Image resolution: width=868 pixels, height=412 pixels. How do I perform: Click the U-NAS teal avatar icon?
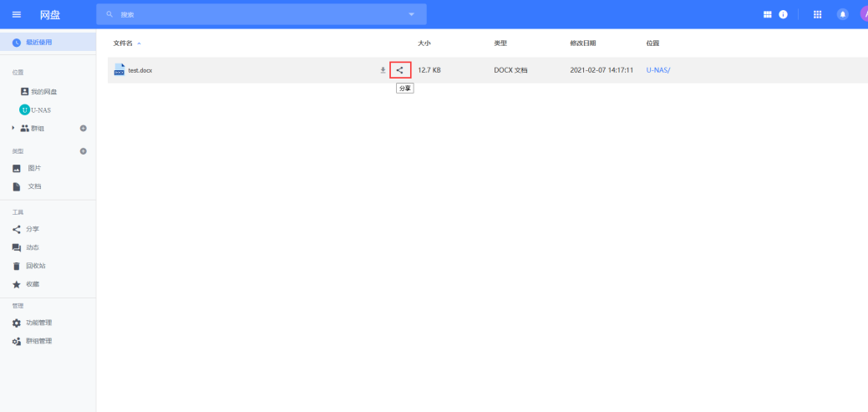coord(24,109)
